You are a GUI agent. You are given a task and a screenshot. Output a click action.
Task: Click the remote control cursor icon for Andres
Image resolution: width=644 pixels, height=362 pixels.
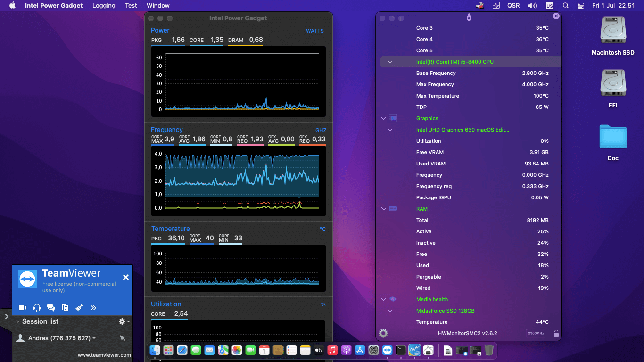click(123, 338)
